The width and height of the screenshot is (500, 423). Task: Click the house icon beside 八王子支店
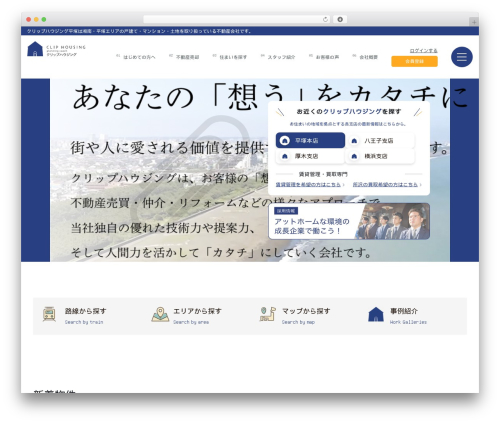[354, 141]
